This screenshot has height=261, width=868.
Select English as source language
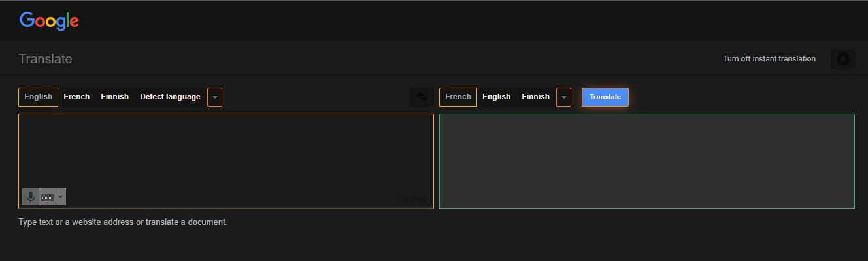[38, 97]
